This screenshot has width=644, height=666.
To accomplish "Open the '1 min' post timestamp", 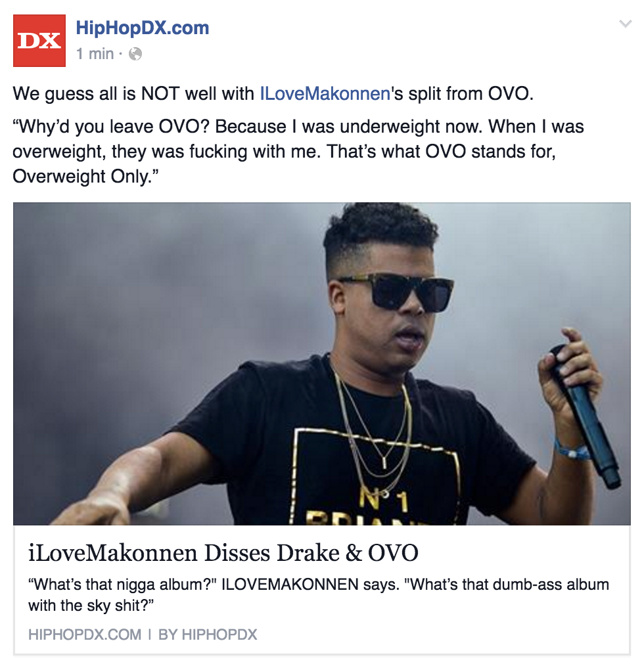I will click(95, 54).
